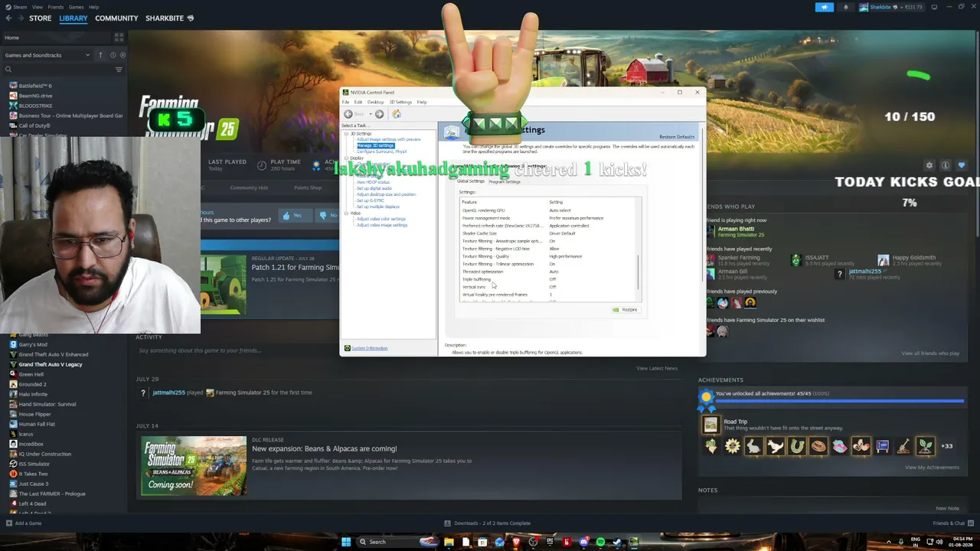Viewport: 980px width, 551px height.
Task: Open the game info icon
Action: (946, 165)
